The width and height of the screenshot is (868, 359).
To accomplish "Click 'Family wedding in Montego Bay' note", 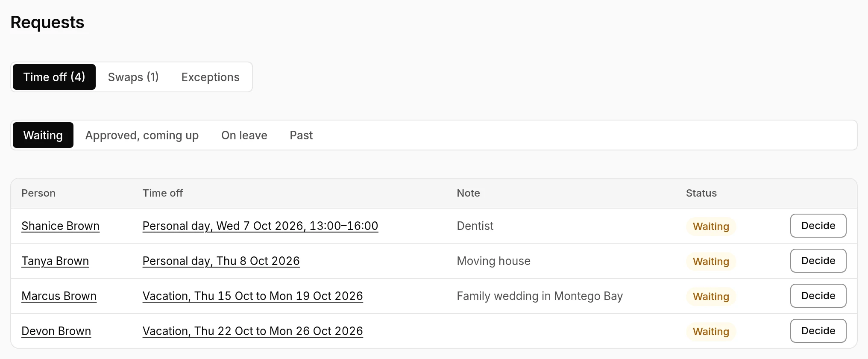I will (x=540, y=296).
